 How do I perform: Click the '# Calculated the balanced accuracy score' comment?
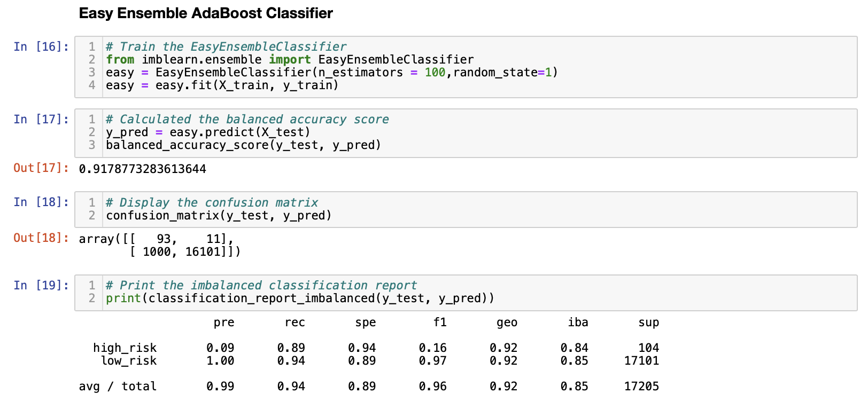tap(247, 119)
